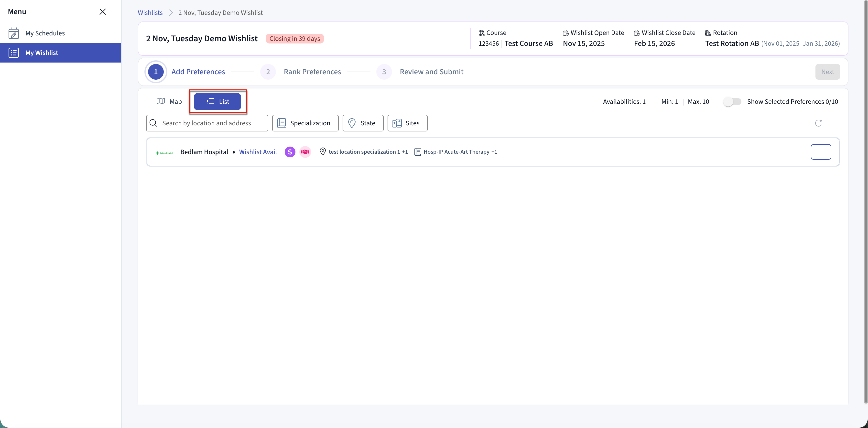Open My Wishlist menu item
The width and height of the screenshot is (868, 428).
(42, 53)
